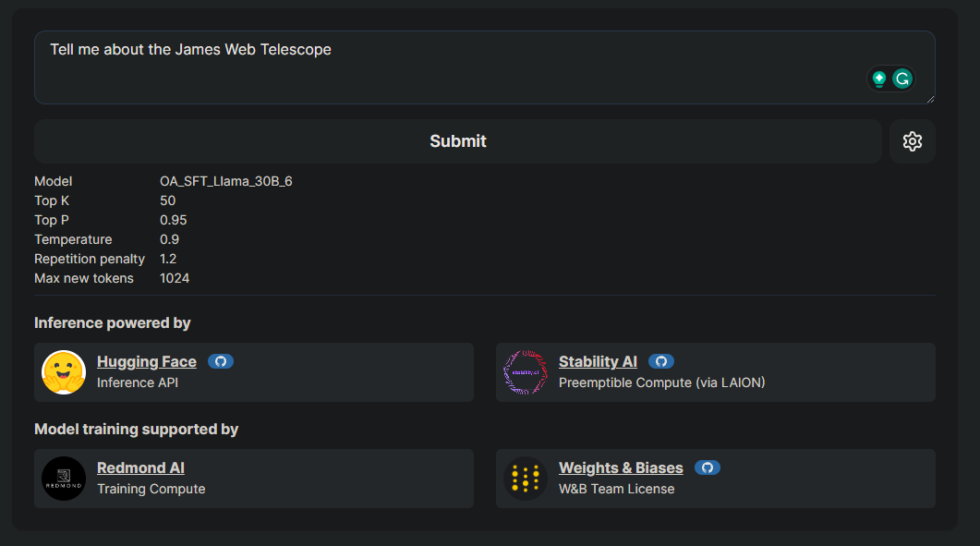This screenshot has height=546, width=980.
Task: Click the model name OA_SFT_Llama_30B_6
Action: (225, 181)
